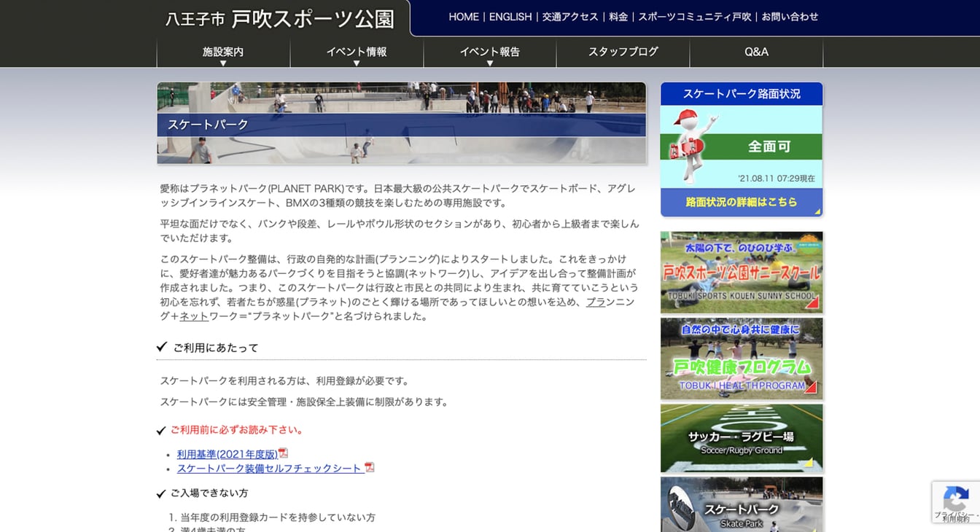The height and width of the screenshot is (532, 980).
Task: Click the PDF icon beside 利用基準(2021年度版)
Action: tap(284, 453)
